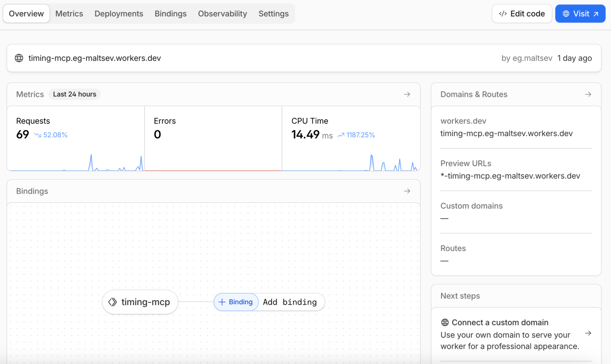611x364 pixels.
Task: Click the CPU Time increase percentage
Action: click(x=360, y=134)
